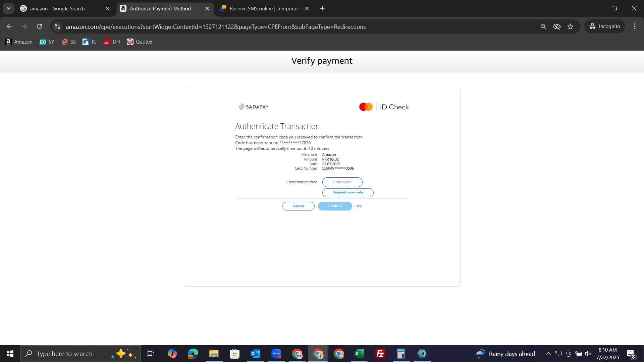Open site information icon in address bar
The image size is (644, 362).
pos(57,26)
